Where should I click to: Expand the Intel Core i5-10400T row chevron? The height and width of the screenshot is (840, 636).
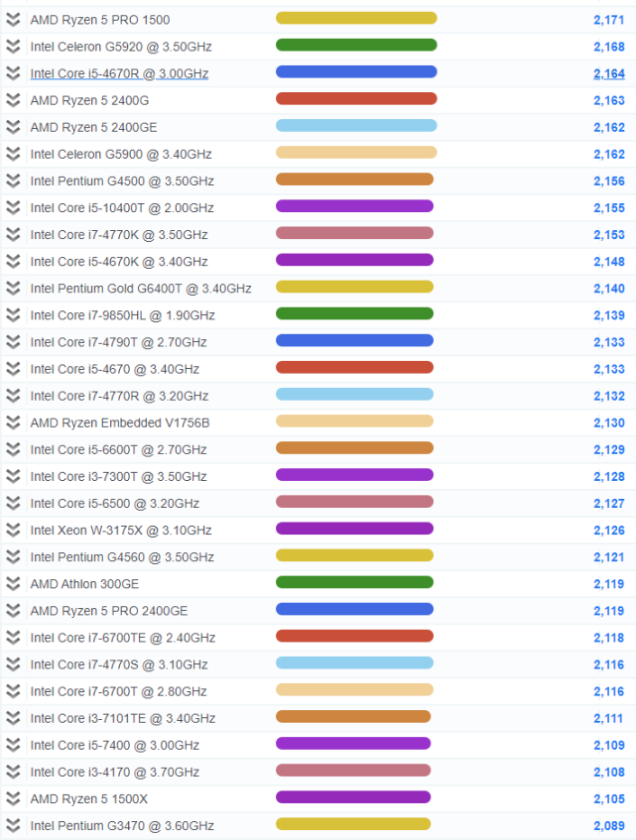tap(13, 208)
